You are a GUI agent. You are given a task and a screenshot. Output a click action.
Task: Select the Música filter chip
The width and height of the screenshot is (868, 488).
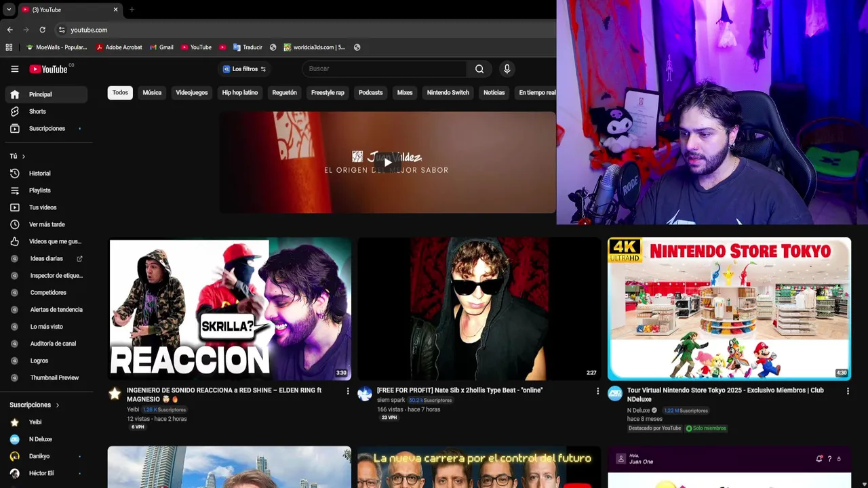(x=152, y=93)
